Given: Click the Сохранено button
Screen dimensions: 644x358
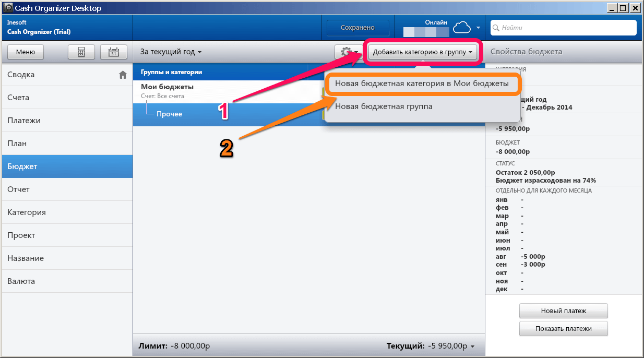Looking at the screenshot, I should 358,28.
